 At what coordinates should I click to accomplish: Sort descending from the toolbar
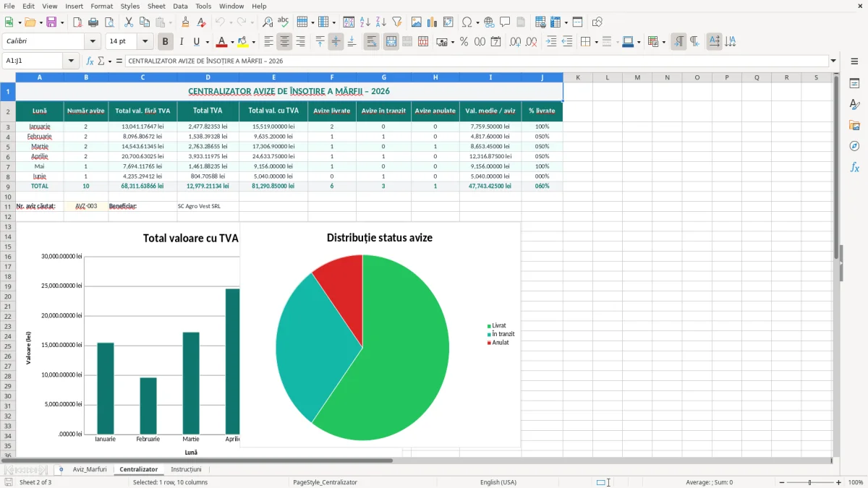pyautogui.click(x=381, y=22)
